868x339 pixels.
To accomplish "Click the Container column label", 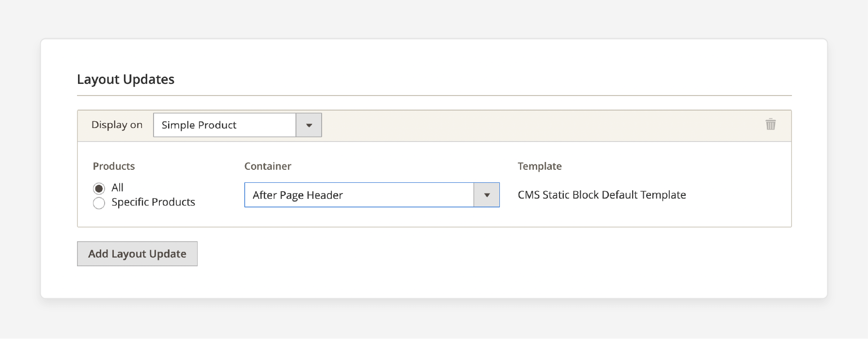I will pyautogui.click(x=268, y=166).
